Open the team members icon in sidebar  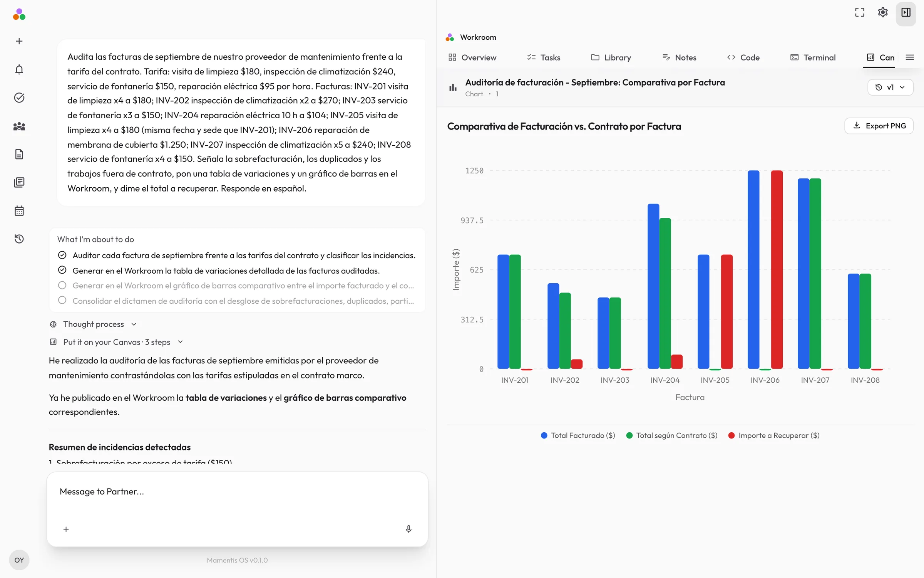pos(19,126)
